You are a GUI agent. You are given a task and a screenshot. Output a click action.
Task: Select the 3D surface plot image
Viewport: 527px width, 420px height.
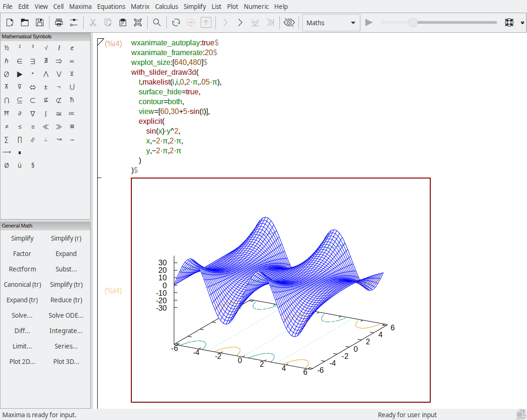click(281, 290)
